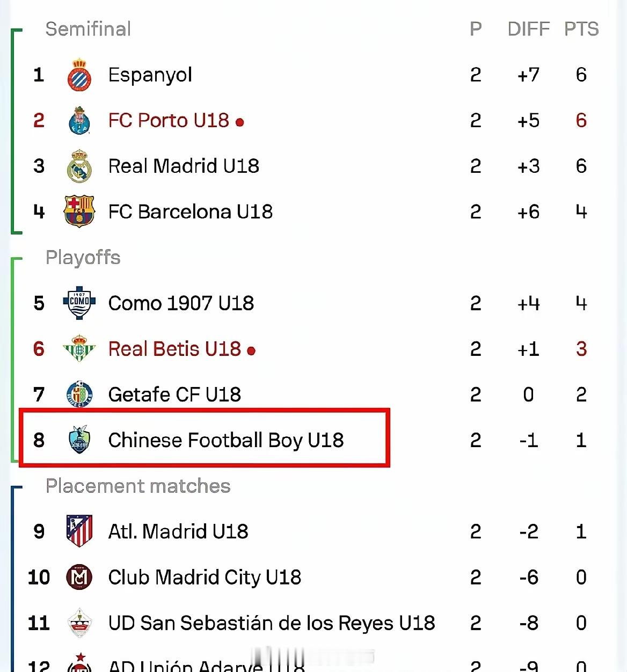Click the San Sebastián de los Reyes crest
This screenshot has width=627, height=672.
(x=79, y=623)
